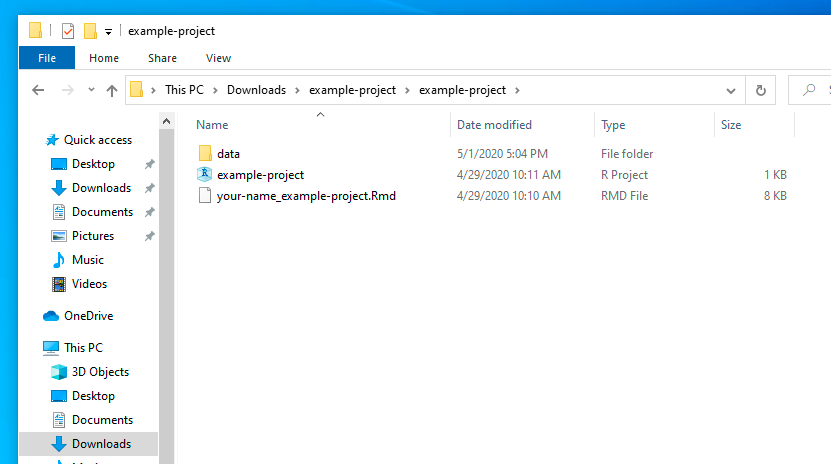Open the address bar history dropdown

731,90
